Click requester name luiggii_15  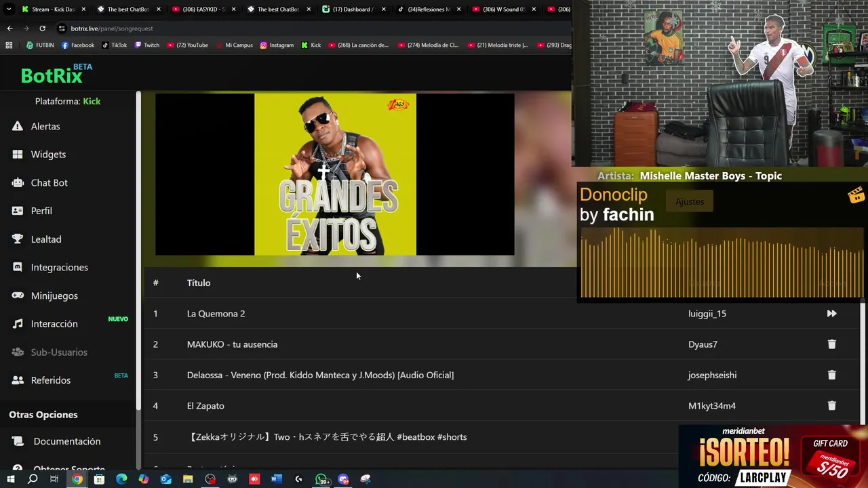[x=707, y=314]
